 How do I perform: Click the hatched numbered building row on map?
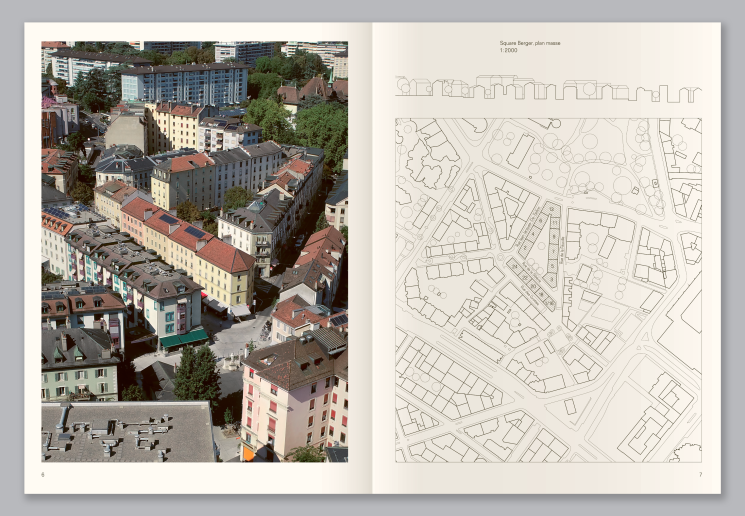pos(531,283)
